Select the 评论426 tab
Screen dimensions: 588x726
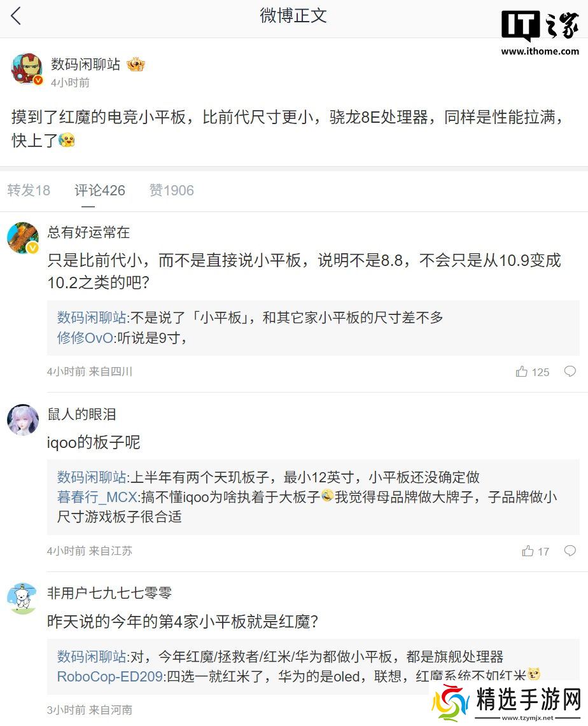pyautogui.click(x=100, y=190)
